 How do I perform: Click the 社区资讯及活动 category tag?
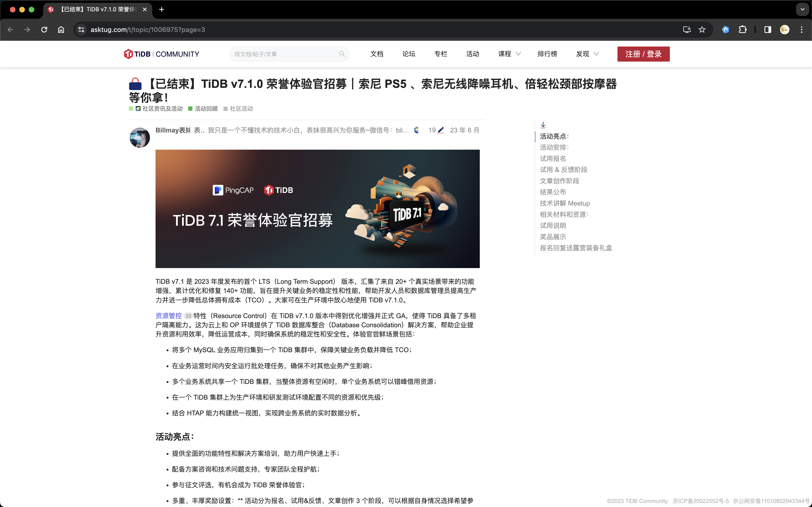pos(156,109)
